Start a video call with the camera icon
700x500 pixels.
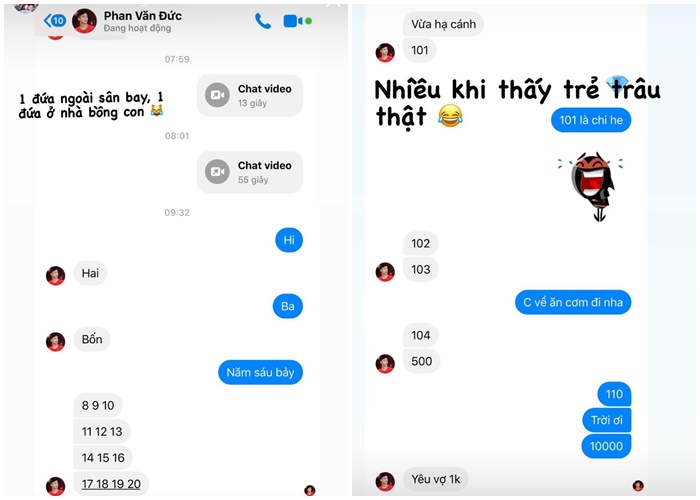(293, 21)
